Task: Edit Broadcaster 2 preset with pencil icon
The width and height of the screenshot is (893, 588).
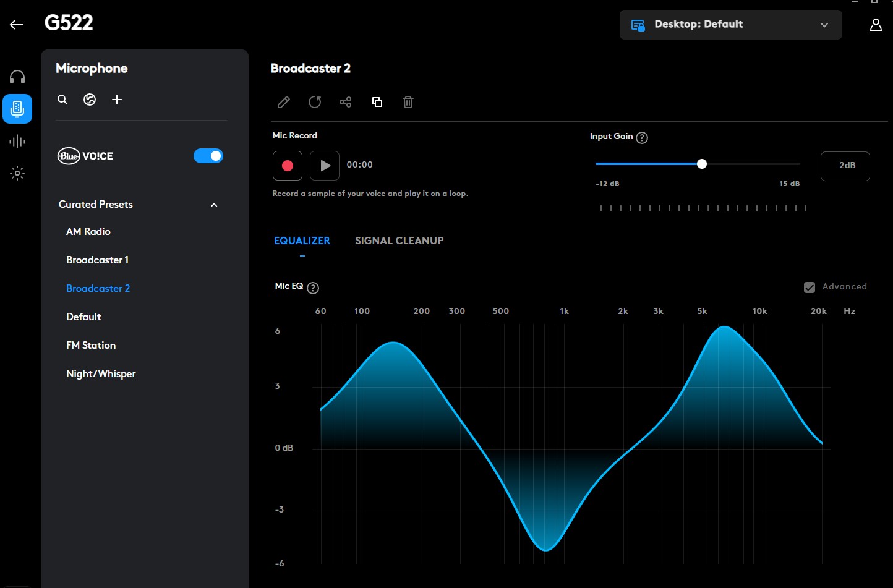Action: click(x=284, y=102)
